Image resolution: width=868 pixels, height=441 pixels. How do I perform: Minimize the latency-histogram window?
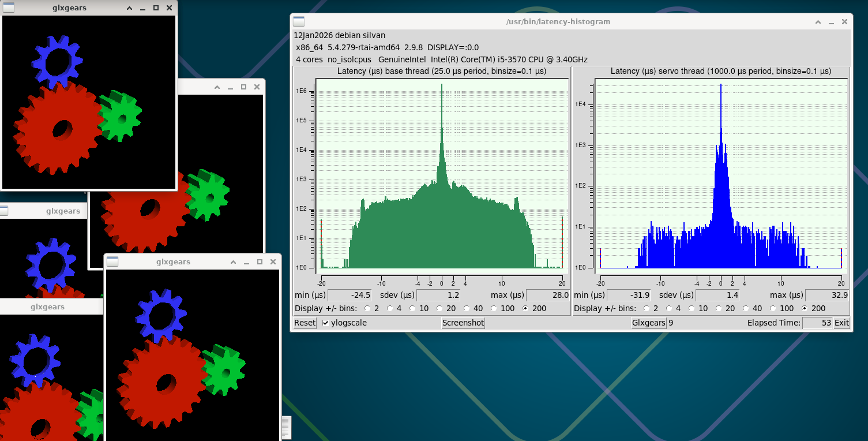pos(831,22)
